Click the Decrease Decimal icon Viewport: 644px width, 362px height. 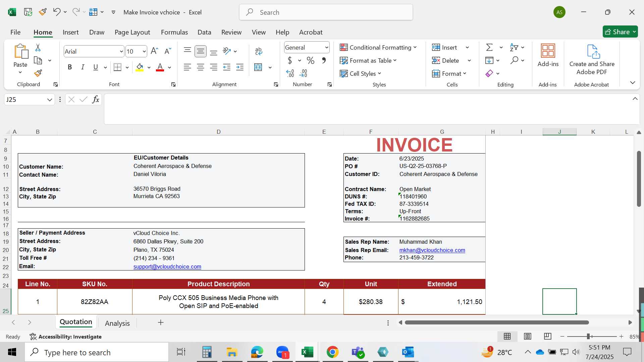coord(303,73)
